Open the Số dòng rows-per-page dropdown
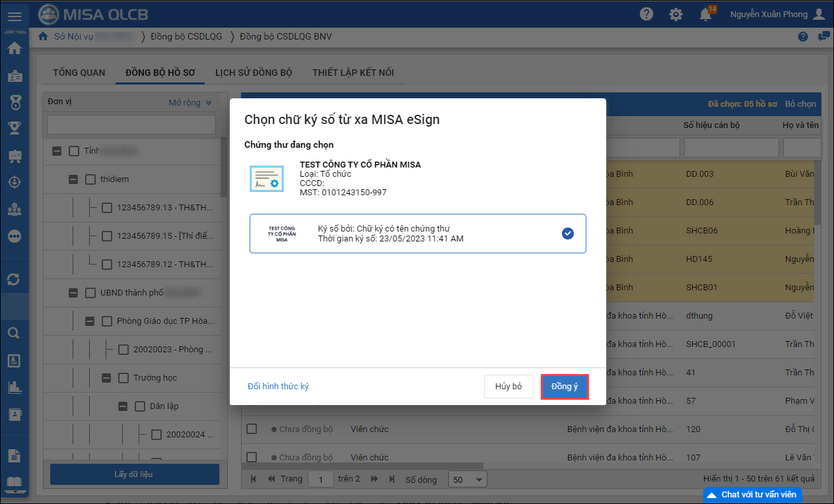Screen dimensions: 834x504 tap(468, 480)
